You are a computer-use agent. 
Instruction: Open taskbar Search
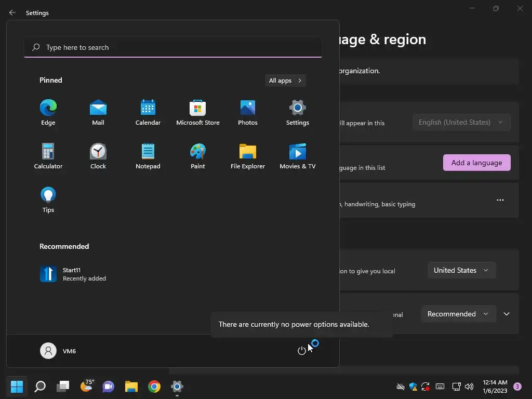40,386
